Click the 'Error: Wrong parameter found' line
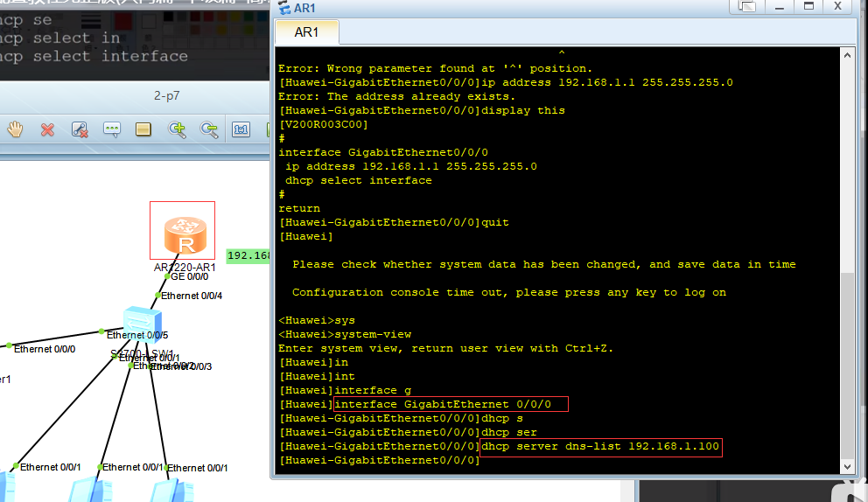The width and height of the screenshot is (868, 502). click(435, 68)
